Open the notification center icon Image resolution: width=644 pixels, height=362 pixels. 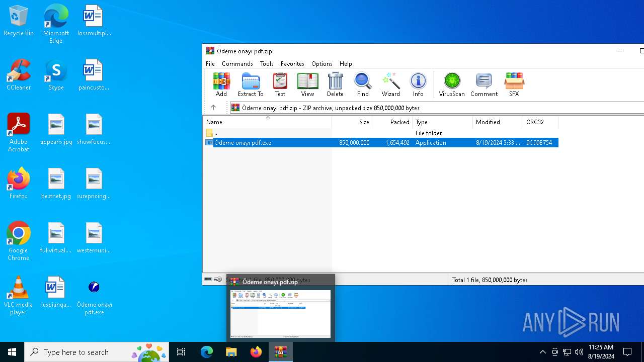tap(627, 352)
